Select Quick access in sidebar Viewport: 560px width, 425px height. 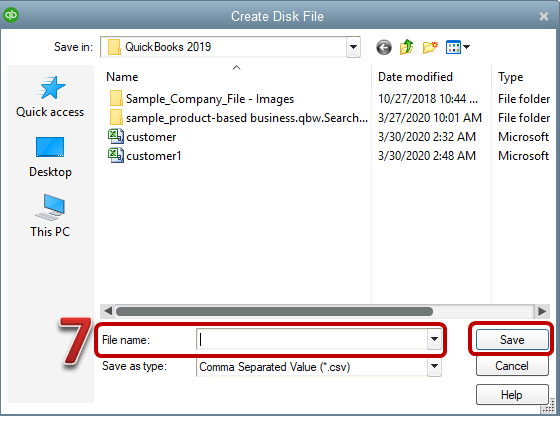(50, 97)
